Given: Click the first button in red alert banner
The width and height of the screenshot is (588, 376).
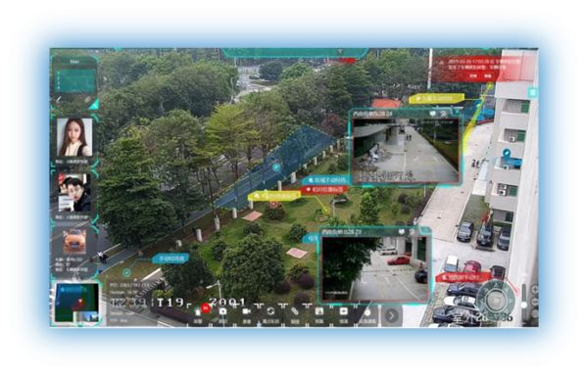Looking at the screenshot, I should [x=473, y=76].
